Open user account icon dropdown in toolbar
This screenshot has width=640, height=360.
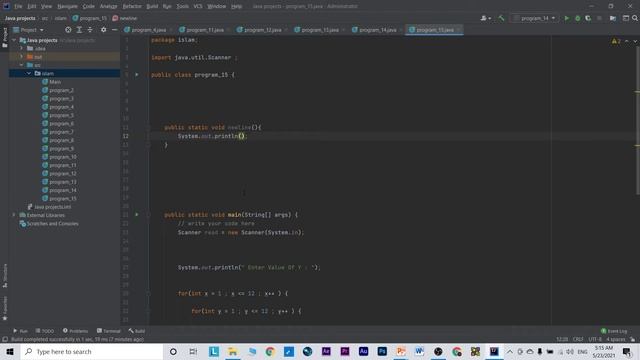[x=485, y=18]
